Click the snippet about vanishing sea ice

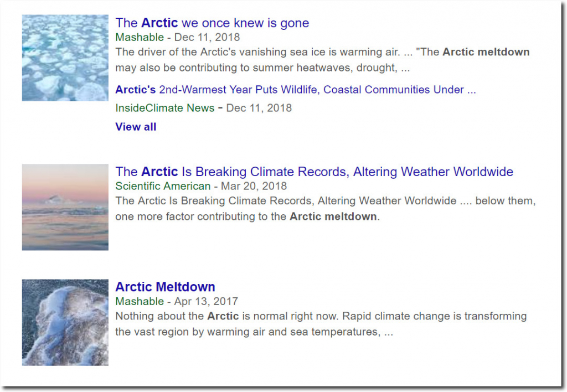(x=323, y=60)
